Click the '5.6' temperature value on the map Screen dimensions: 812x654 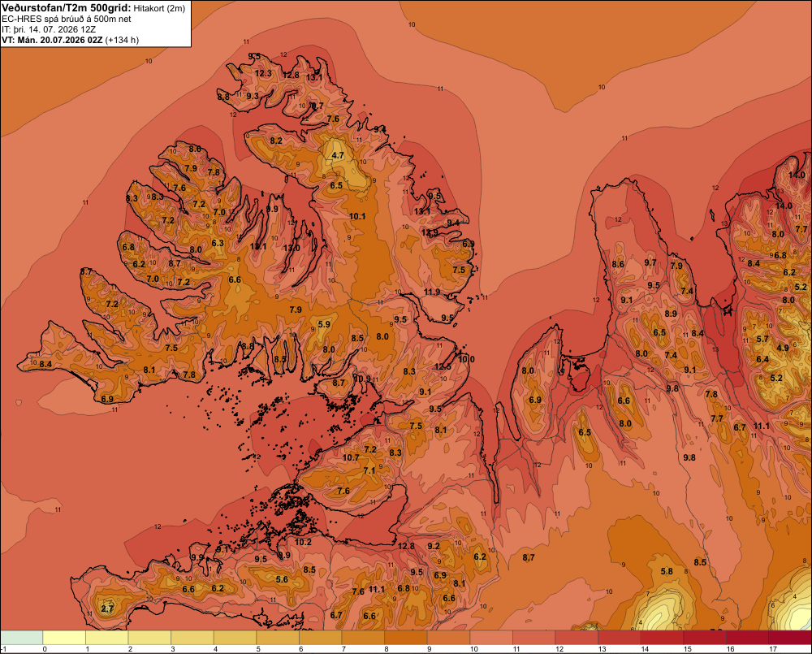pyautogui.click(x=282, y=579)
